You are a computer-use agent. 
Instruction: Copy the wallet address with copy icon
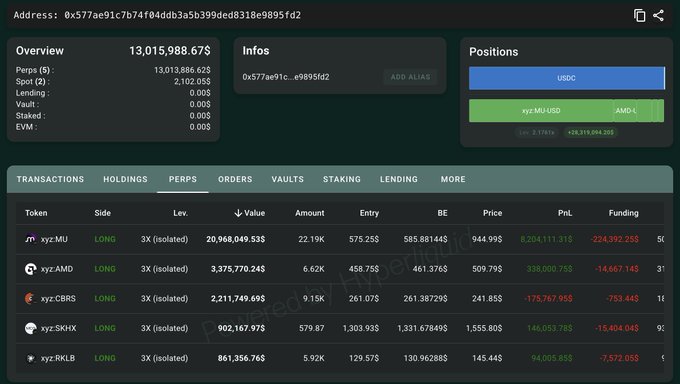(640, 16)
